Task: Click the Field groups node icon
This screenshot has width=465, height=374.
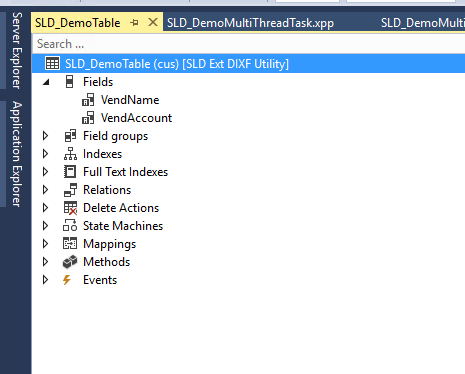Action: [70, 136]
